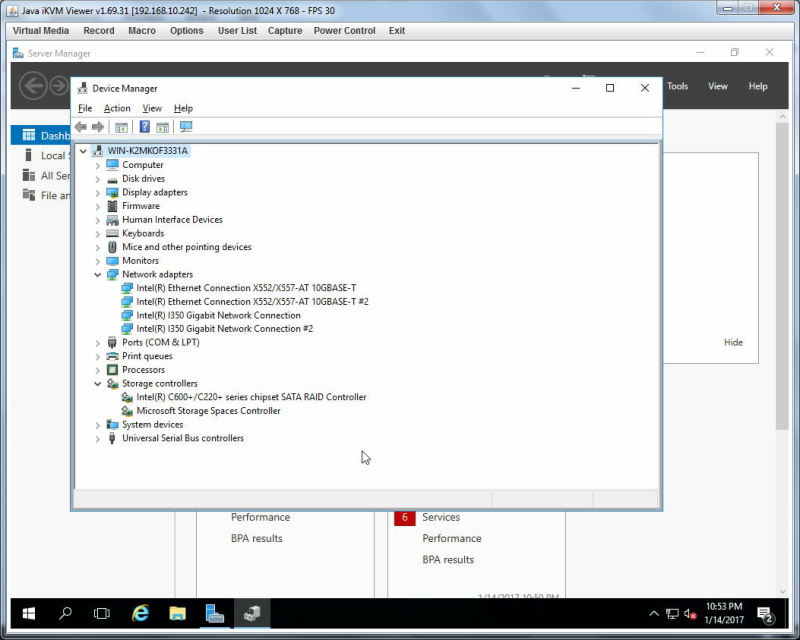The width and height of the screenshot is (800, 640).
Task: Click Exit in the iKVM Viewer menu bar
Action: click(396, 31)
